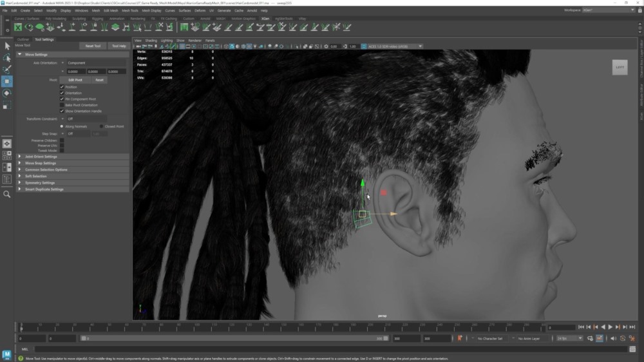Uncheck the Orientation checkbox
Screen dimensions: 644x362
tap(62, 93)
